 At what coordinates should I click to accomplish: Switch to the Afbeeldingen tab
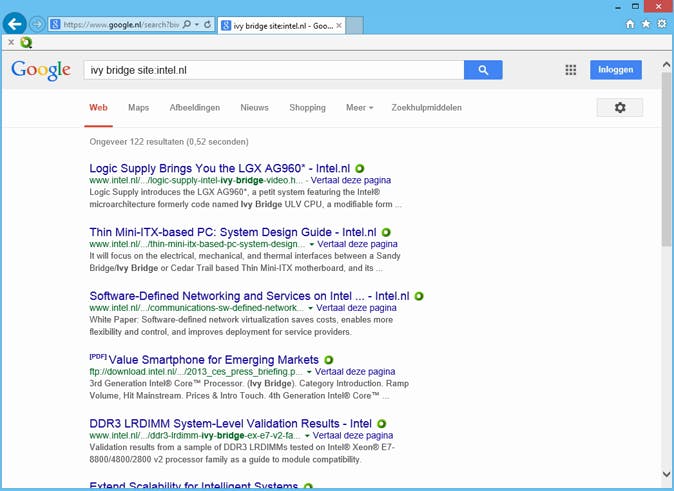pos(195,107)
